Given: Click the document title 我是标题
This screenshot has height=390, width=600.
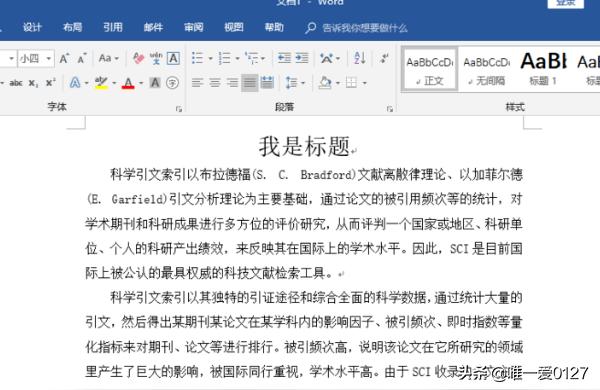Looking at the screenshot, I should [x=304, y=146].
